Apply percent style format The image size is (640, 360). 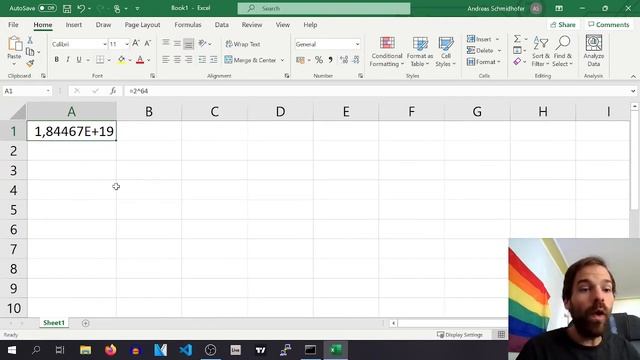coord(319,60)
